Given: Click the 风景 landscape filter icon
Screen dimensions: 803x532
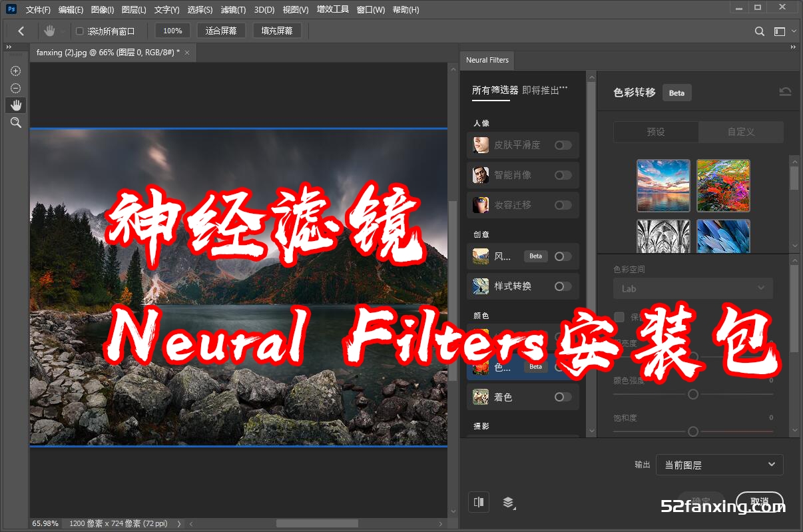Looking at the screenshot, I should coord(481,256).
